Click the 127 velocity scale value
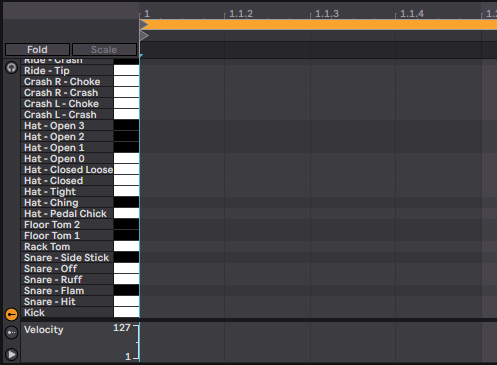The image size is (497, 365). coord(122,328)
